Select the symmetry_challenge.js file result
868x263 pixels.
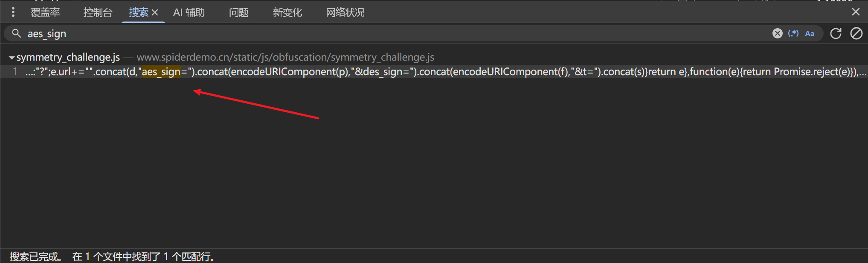coord(68,57)
